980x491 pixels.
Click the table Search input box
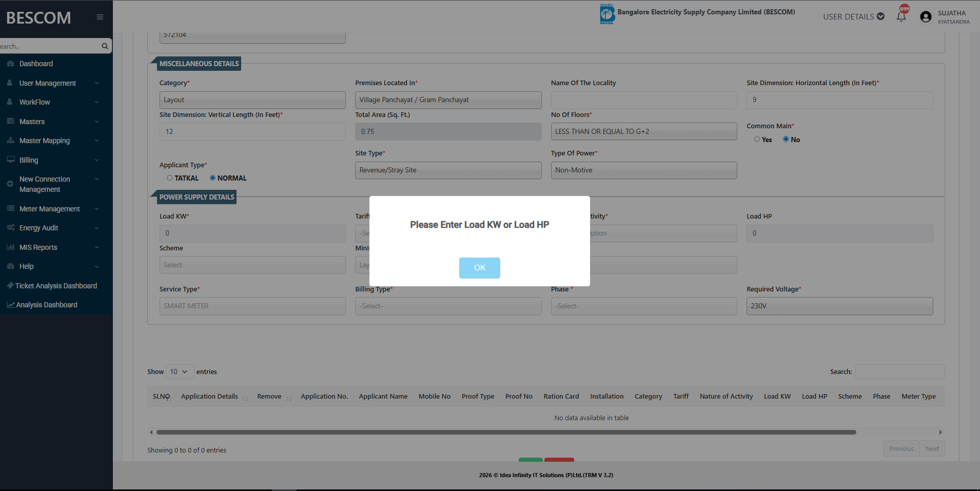point(900,371)
